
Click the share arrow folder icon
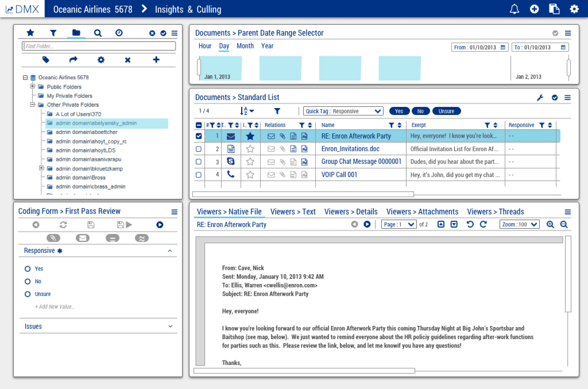[x=73, y=60]
